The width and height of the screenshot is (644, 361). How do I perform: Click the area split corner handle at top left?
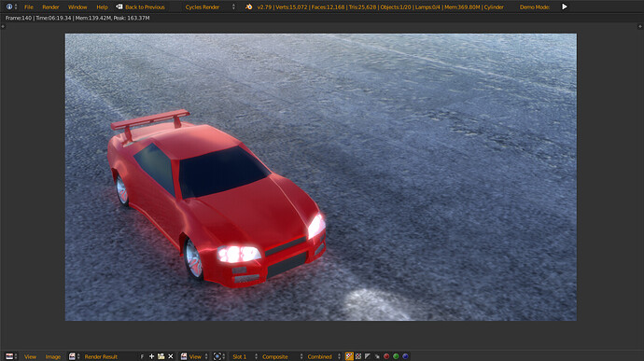pyautogui.click(x=3, y=26)
